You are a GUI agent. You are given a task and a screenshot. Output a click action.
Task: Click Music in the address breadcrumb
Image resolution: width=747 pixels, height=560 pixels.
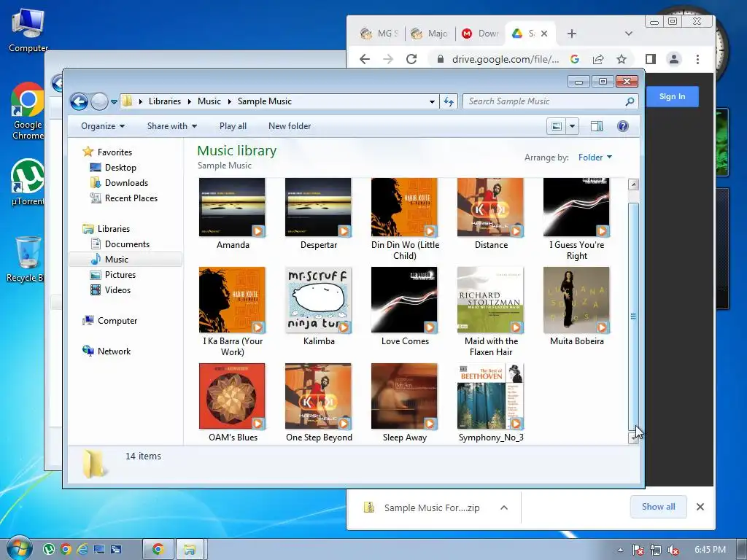(209, 101)
